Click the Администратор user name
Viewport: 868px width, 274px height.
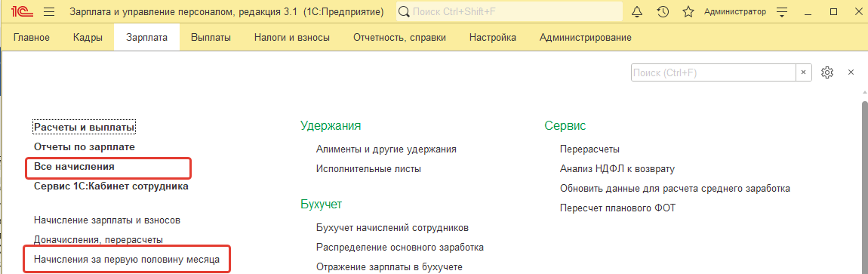pos(734,11)
